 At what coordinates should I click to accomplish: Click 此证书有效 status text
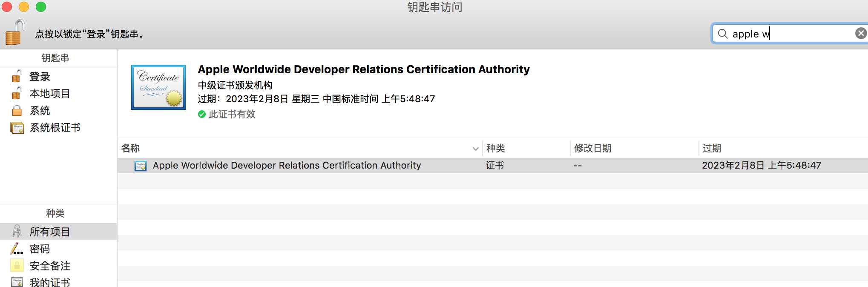click(232, 114)
